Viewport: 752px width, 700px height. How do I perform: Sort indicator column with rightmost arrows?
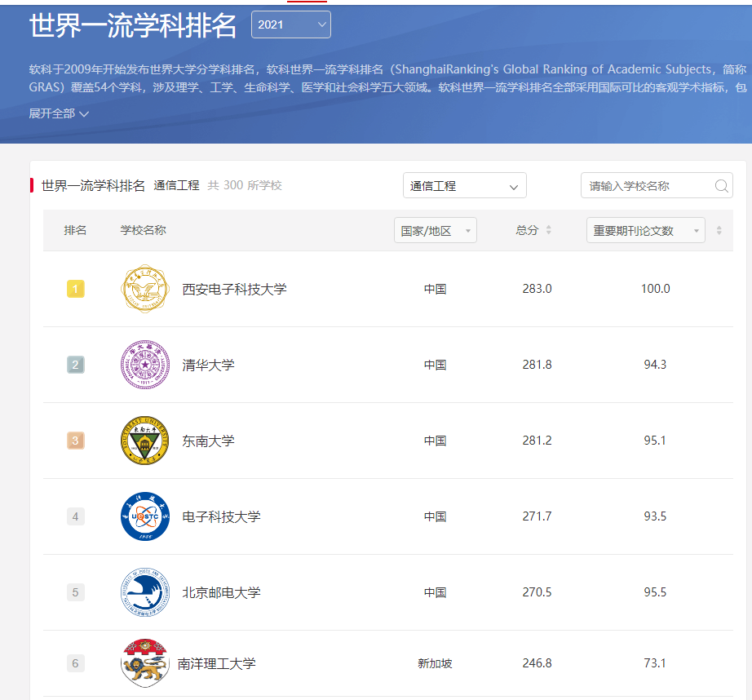pyautogui.click(x=719, y=230)
